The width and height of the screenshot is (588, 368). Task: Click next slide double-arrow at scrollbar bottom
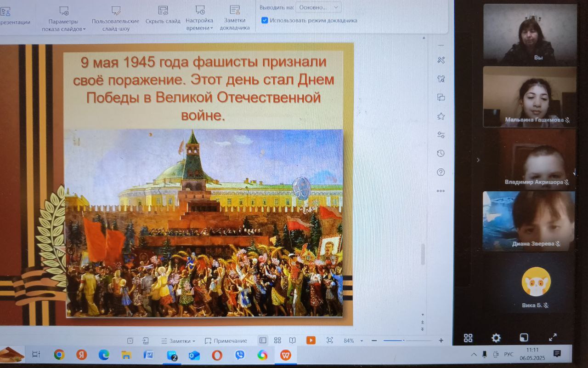[423, 329]
